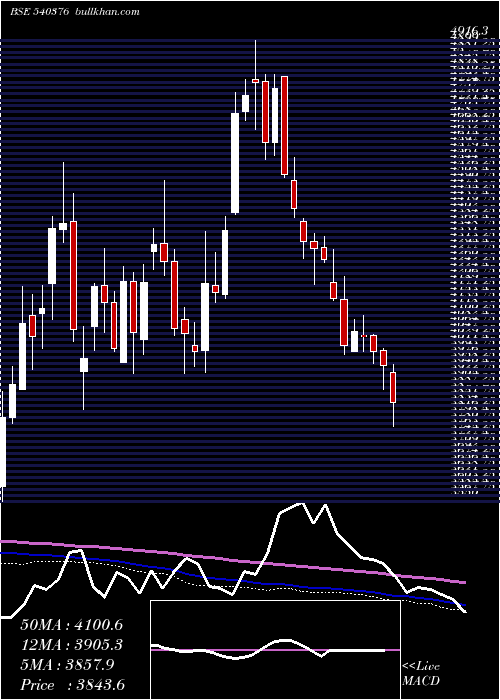Click the 5MA : 3857.9 value
The image size is (500, 700).
point(67,665)
